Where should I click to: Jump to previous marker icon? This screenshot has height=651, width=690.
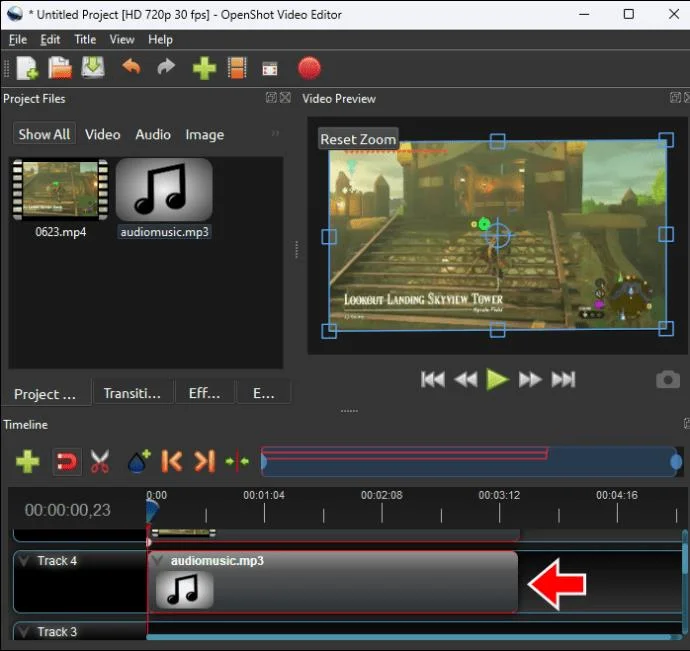click(x=171, y=461)
